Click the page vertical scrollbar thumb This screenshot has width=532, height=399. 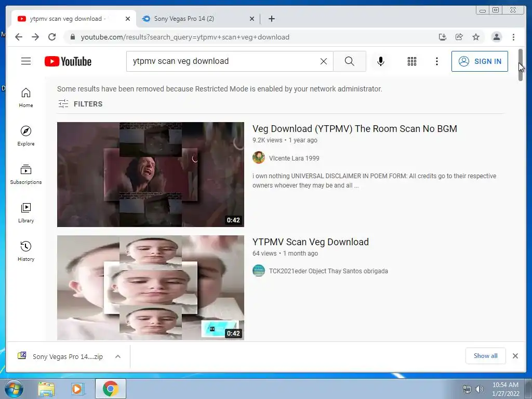click(521, 65)
